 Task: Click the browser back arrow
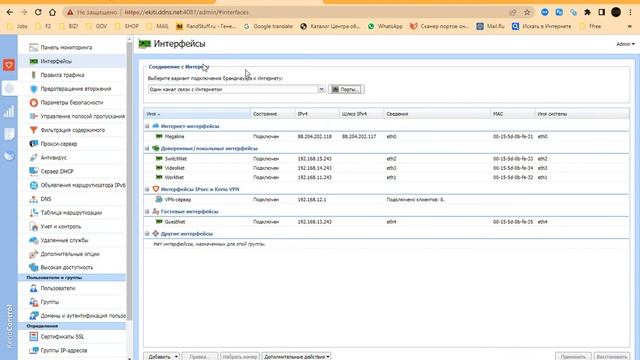tap(10, 12)
